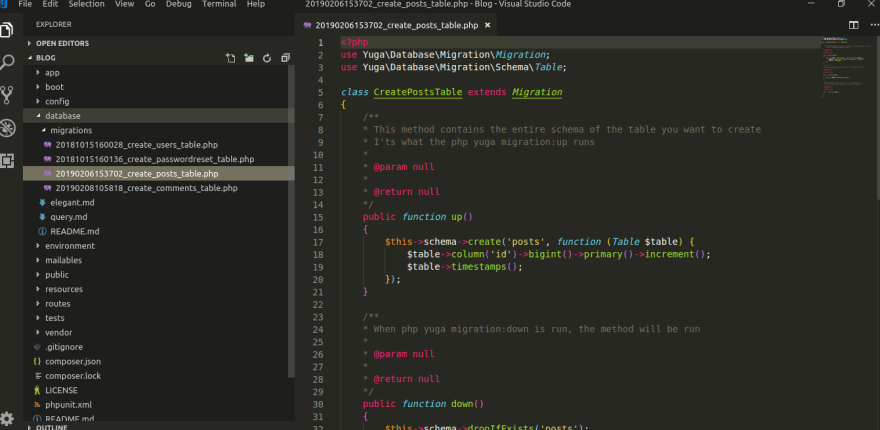
Task: Click the New Folder icon in BLOG header
Action: tap(249, 58)
